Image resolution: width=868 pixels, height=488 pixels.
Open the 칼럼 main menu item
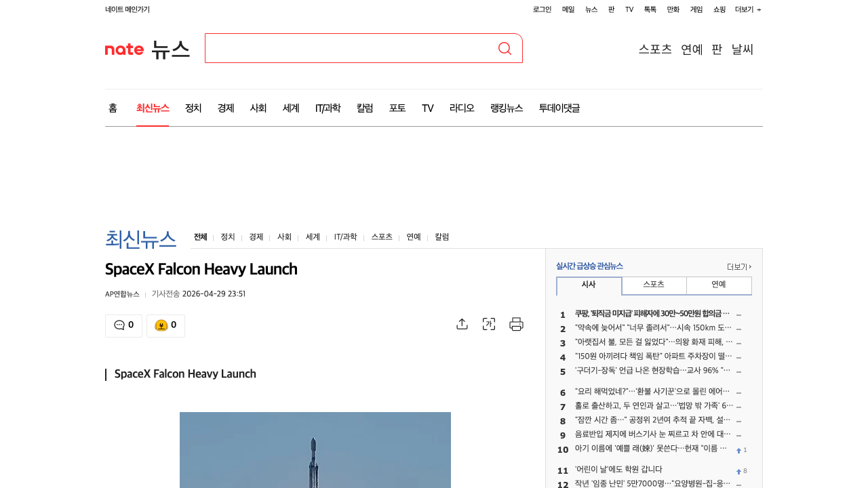coord(365,108)
